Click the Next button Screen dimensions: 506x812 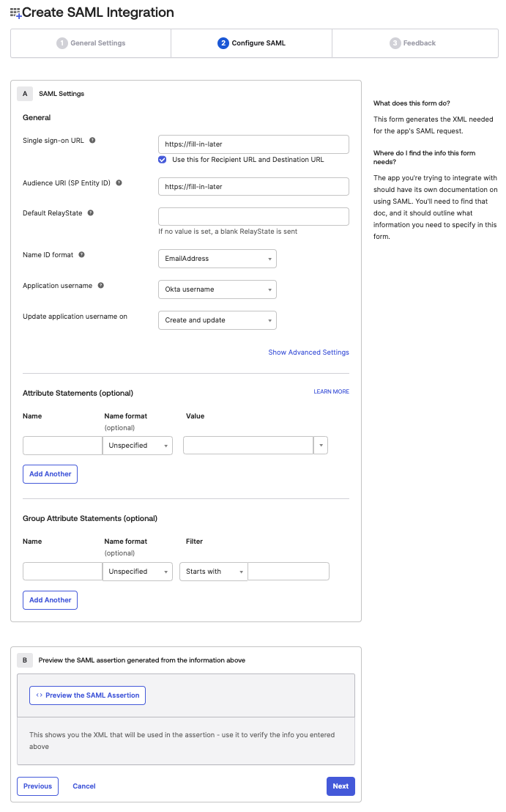click(x=341, y=786)
